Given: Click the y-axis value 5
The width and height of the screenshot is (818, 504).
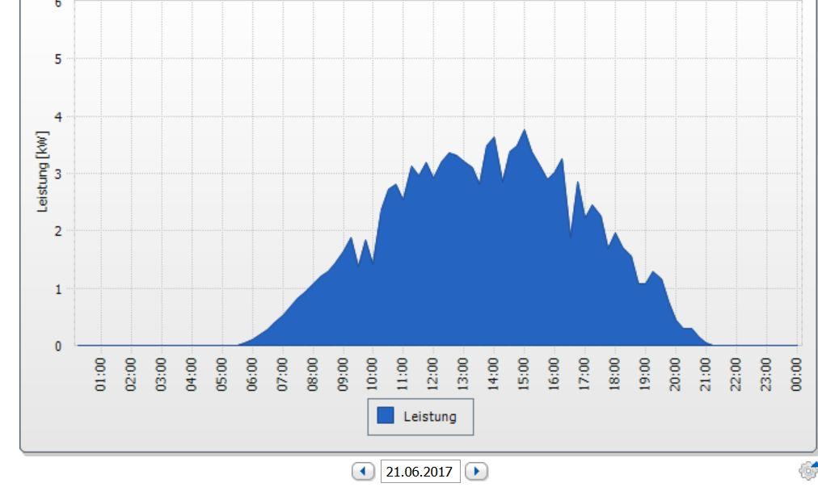Looking at the screenshot, I should point(58,60).
